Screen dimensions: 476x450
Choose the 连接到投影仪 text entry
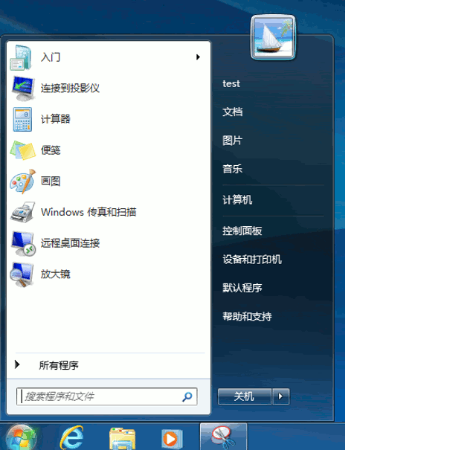point(70,88)
